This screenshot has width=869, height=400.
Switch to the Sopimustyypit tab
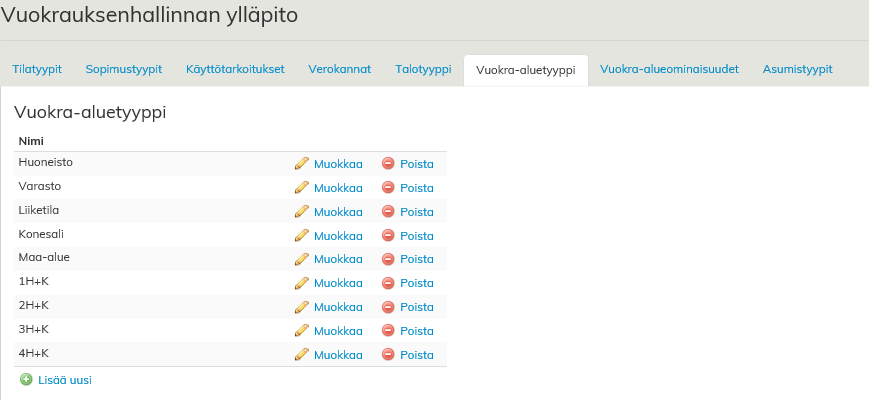(x=124, y=69)
